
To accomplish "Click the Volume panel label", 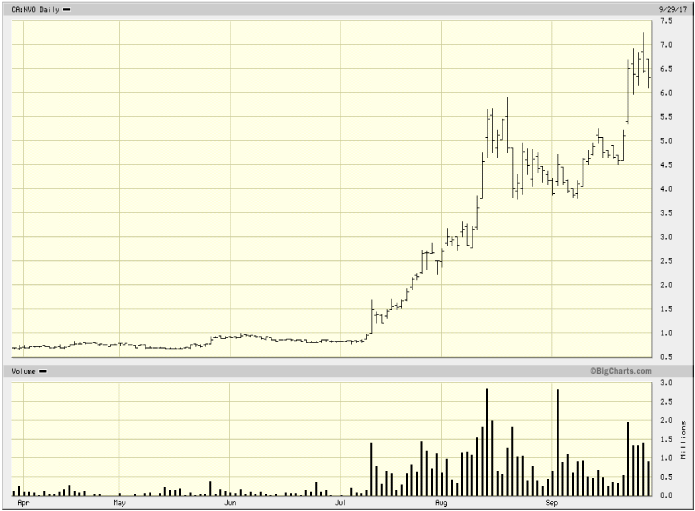I will tap(24, 371).
